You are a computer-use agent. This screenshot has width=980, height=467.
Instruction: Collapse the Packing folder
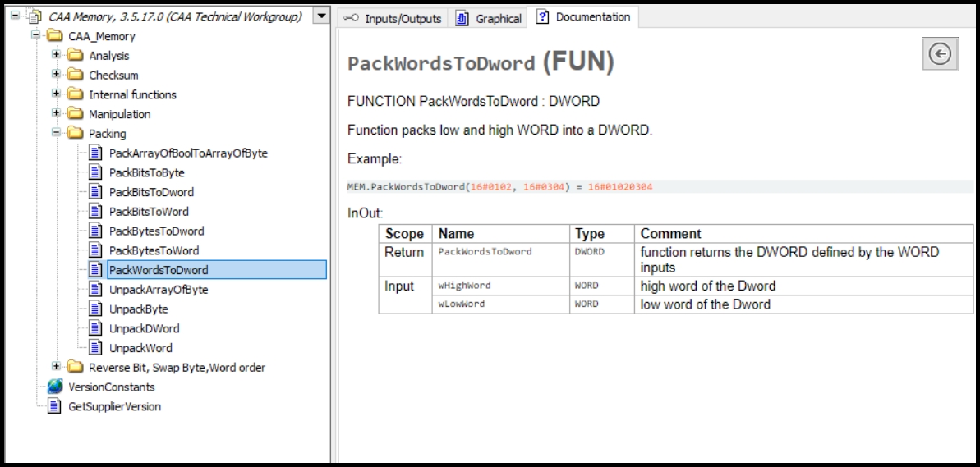tap(56, 132)
